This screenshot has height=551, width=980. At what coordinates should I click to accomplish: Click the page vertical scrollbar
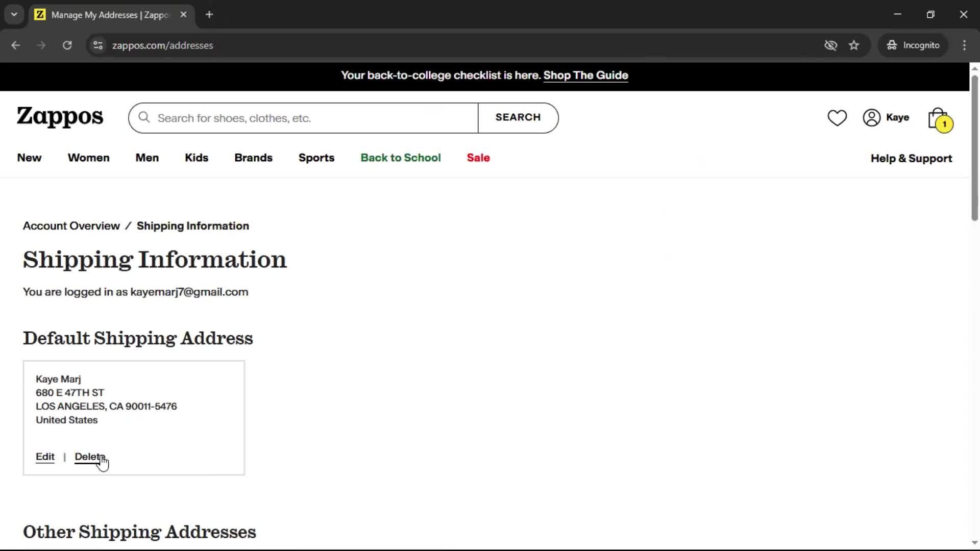974,148
